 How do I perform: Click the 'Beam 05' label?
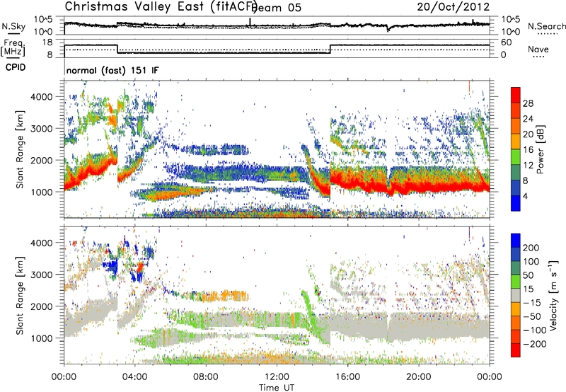tap(277, 8)
